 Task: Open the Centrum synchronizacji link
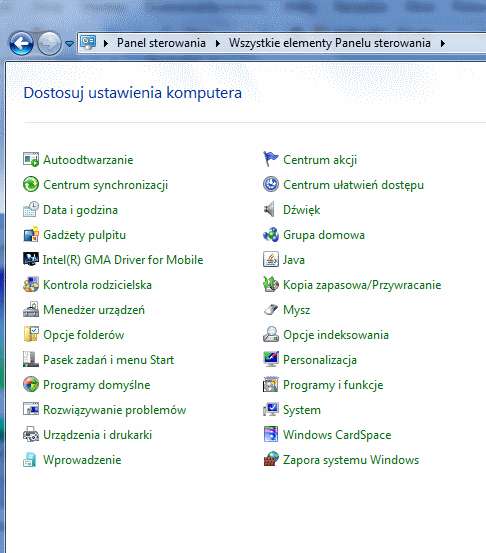pyautogui.click(x=105, y=185)
